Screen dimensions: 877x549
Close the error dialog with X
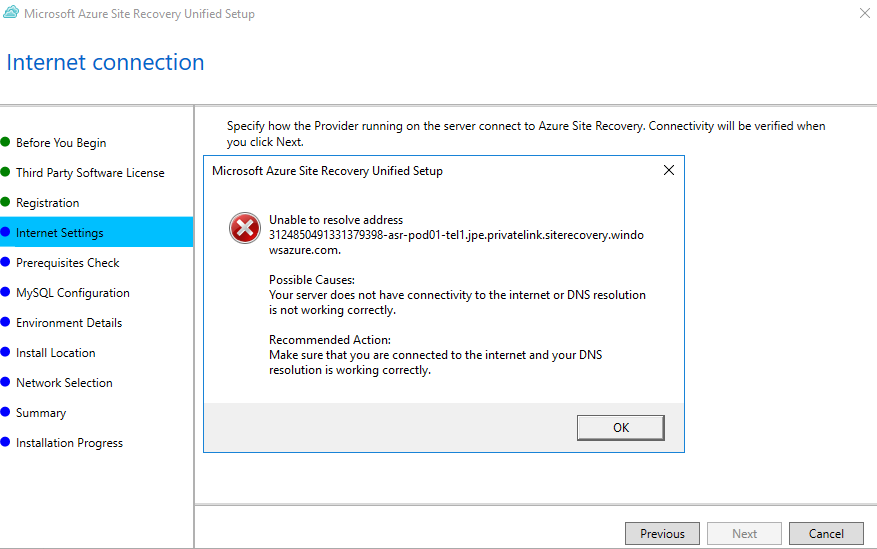point(668,170)
